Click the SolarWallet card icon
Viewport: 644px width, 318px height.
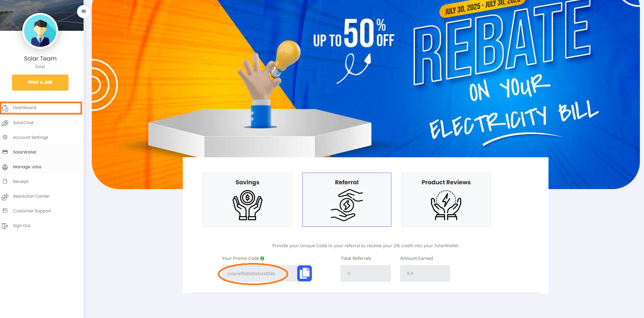[x=5, y=152]
